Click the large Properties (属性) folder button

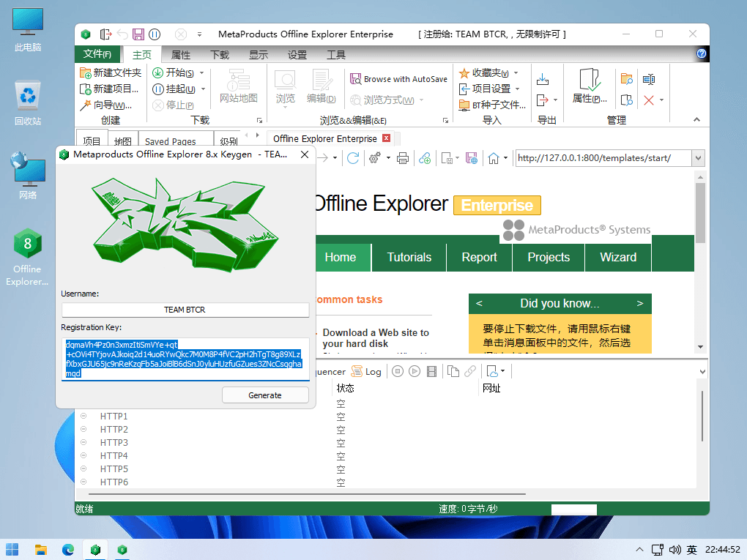click(590, 86)
